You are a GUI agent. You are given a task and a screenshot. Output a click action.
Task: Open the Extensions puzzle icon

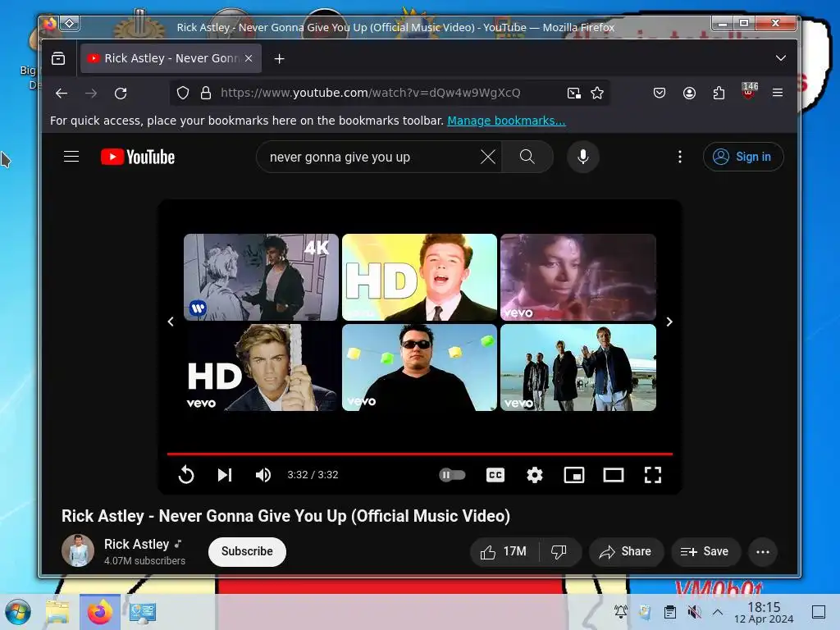pyautogui.click(x=719, y=94)
